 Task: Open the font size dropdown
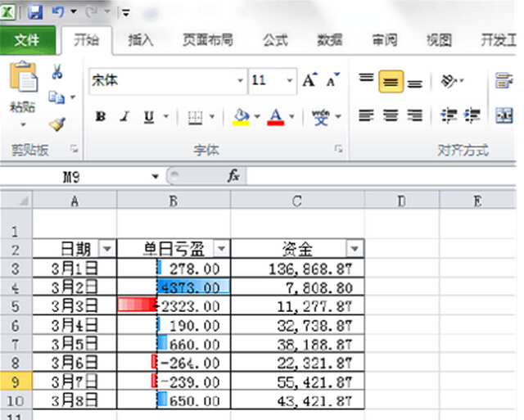(290, 81)
